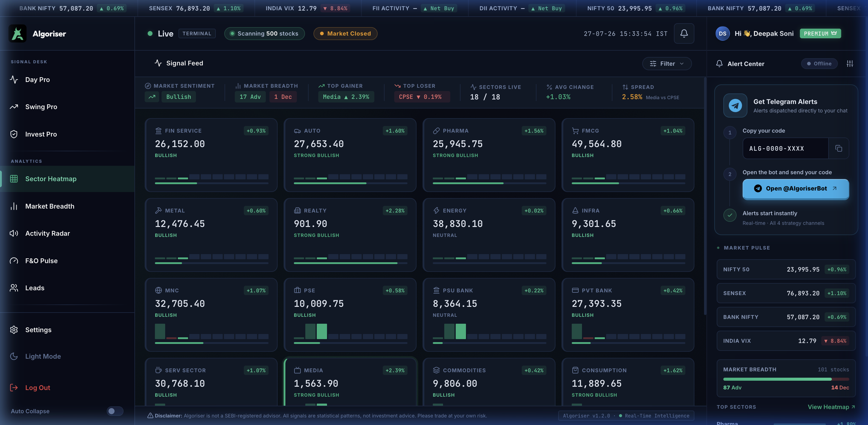Click the F&O Pulse gauge icon
This screenshot has width=868, height=425.
coord(14,261)
